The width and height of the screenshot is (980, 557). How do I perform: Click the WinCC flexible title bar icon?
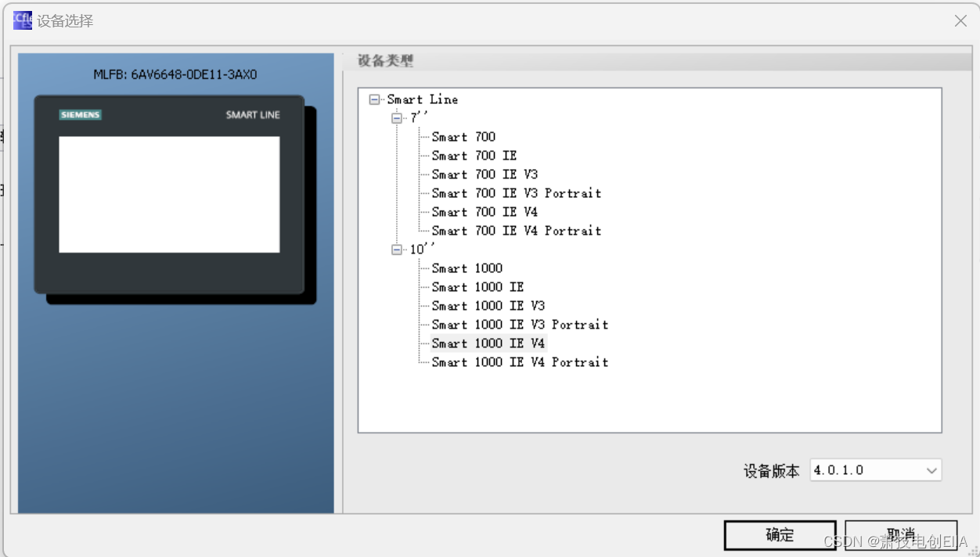23,20
